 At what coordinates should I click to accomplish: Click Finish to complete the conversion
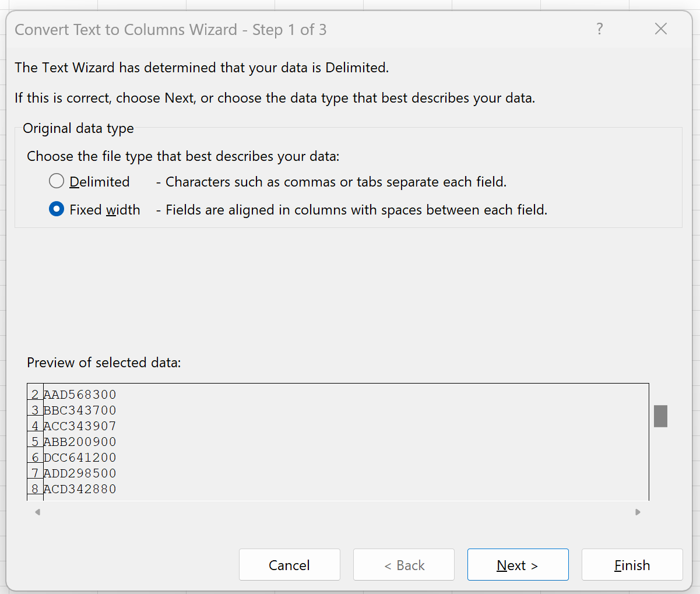click(632, 564)
